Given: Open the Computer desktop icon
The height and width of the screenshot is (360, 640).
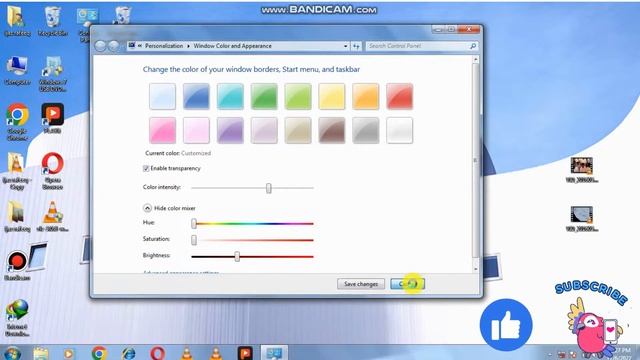Looking at the screenshot, I should 17,70.
